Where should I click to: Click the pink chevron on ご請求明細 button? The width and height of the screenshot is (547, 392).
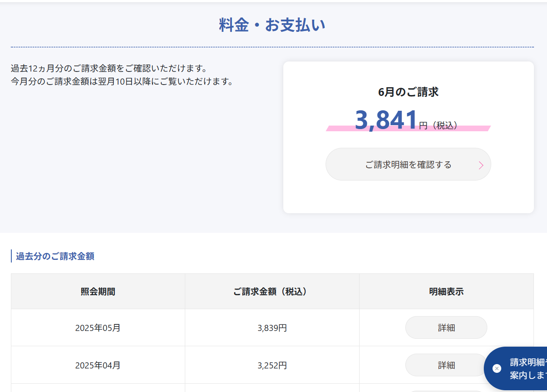[x=481, y=165]
